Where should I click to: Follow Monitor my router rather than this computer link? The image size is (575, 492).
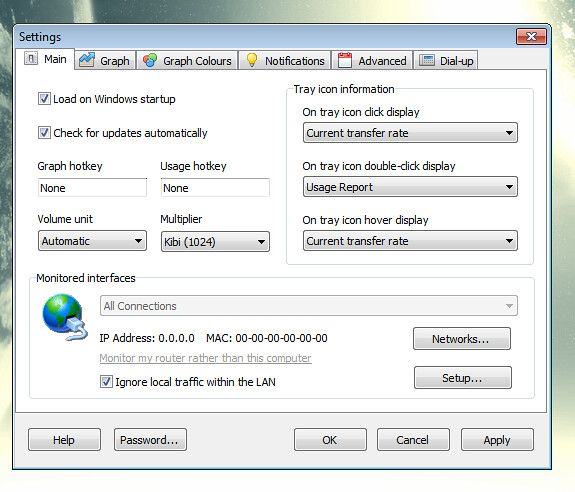(205, 358)
